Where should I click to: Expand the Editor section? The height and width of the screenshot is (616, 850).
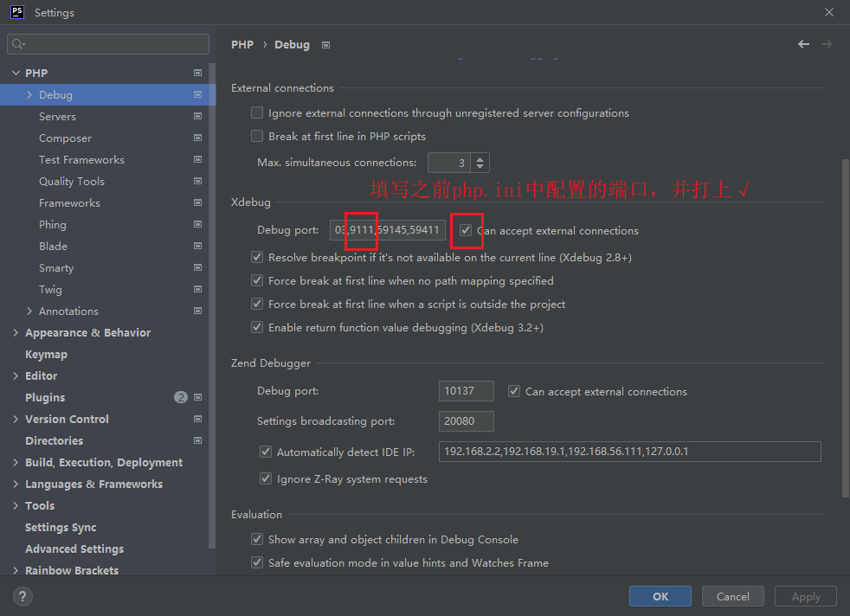(x=16, y=376)
